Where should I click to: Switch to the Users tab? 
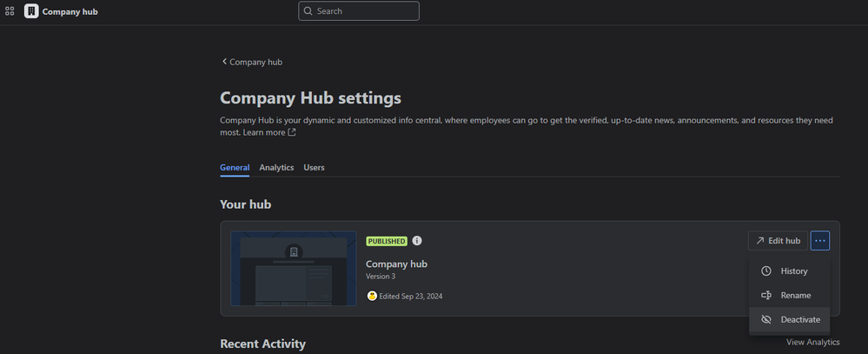tap(314, 167)
